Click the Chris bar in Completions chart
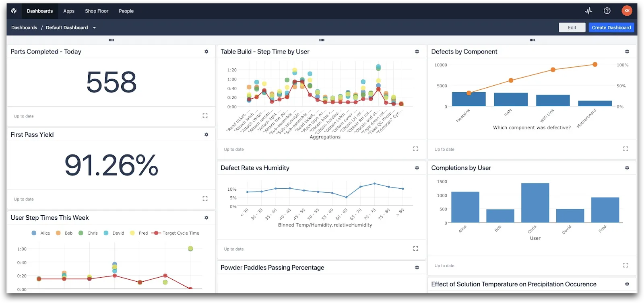Screen dimensions: 644x303 click(535, 203)
